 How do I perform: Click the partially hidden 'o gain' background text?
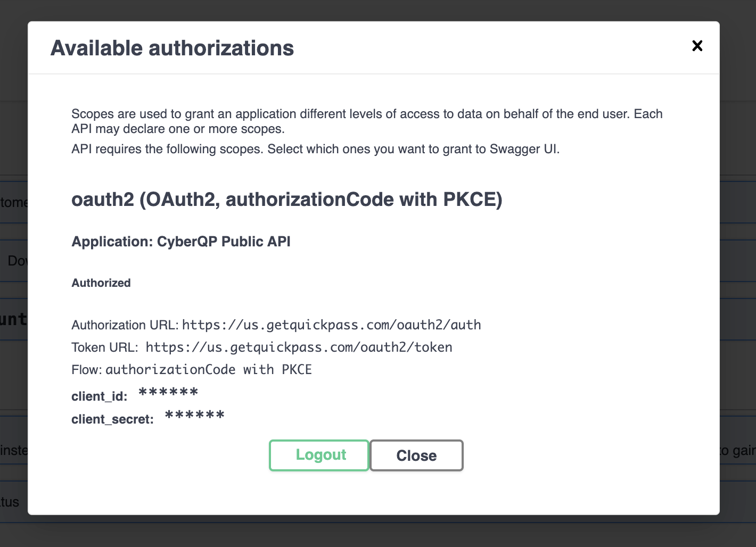tap(738, 451)
